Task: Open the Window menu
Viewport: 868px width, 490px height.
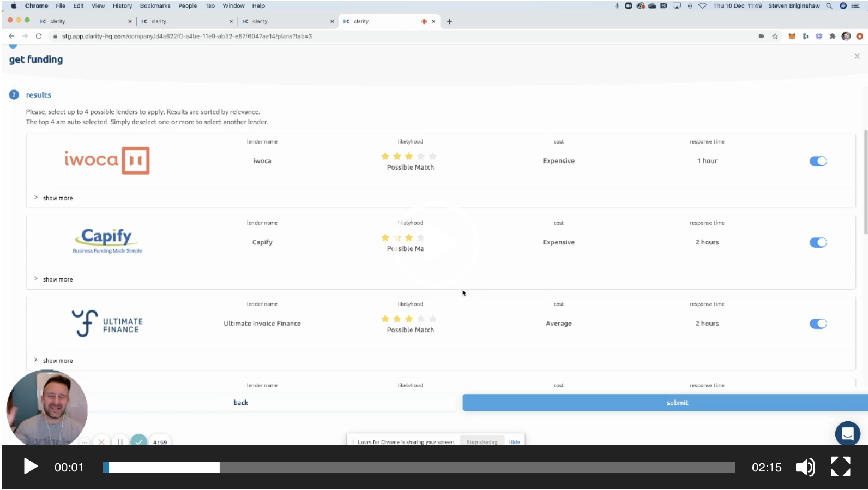Action: point(233,5)
